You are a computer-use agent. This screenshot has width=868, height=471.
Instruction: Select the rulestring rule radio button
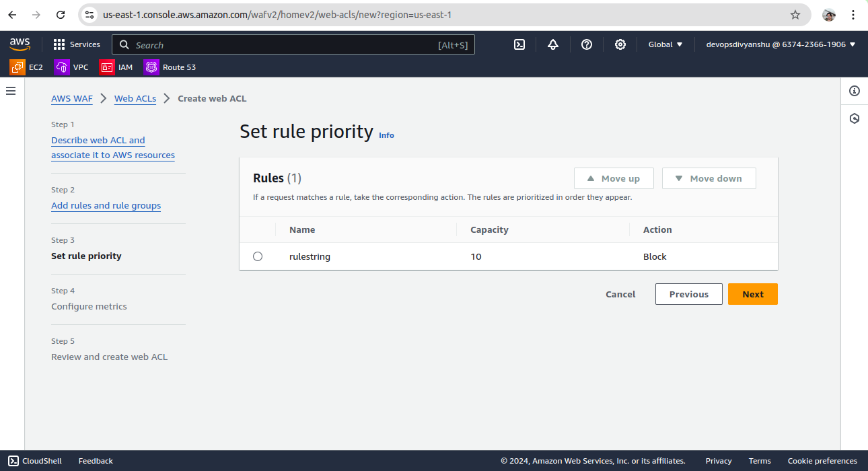258,256
